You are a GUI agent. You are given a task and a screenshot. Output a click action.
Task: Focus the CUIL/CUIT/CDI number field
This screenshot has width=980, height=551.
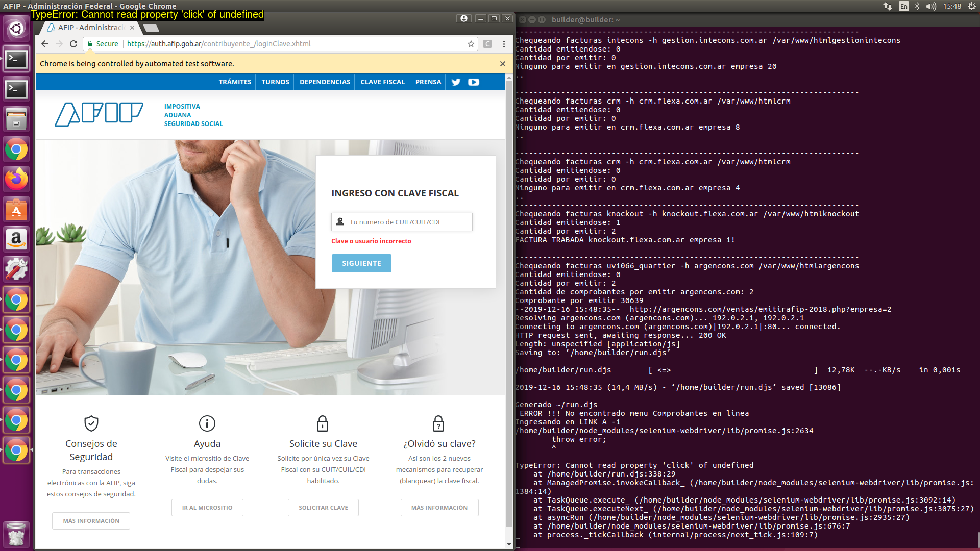pyautogui.click(x=402, y=222)
